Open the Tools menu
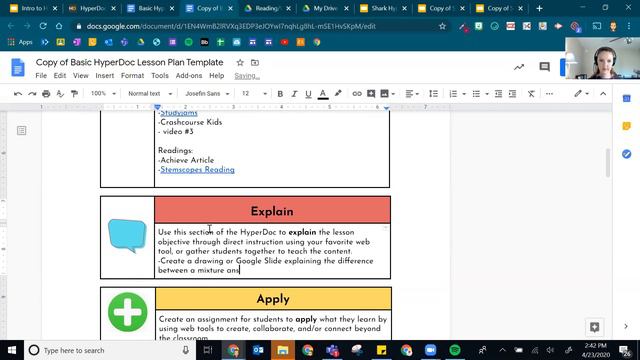The image size is (640, 360). coord(160,76)
